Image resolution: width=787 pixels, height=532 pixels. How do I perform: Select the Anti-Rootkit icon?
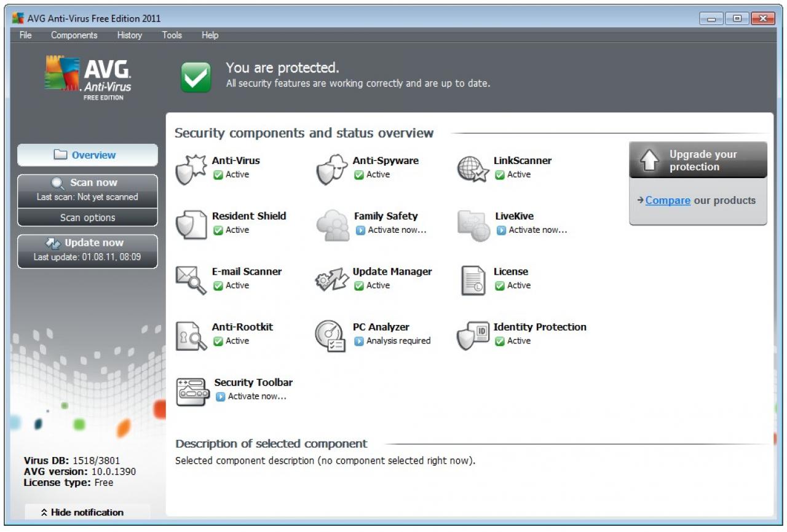pos(191,336)
